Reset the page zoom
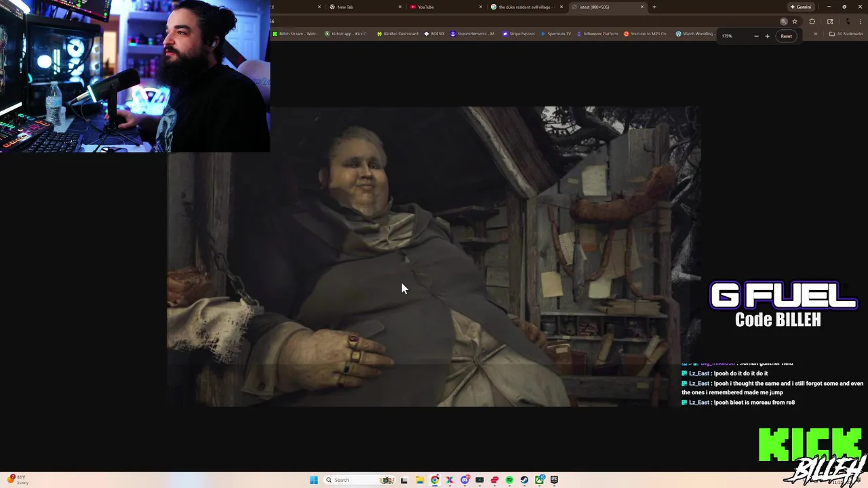This screenshot has height=488, width=868. (786, 36)
